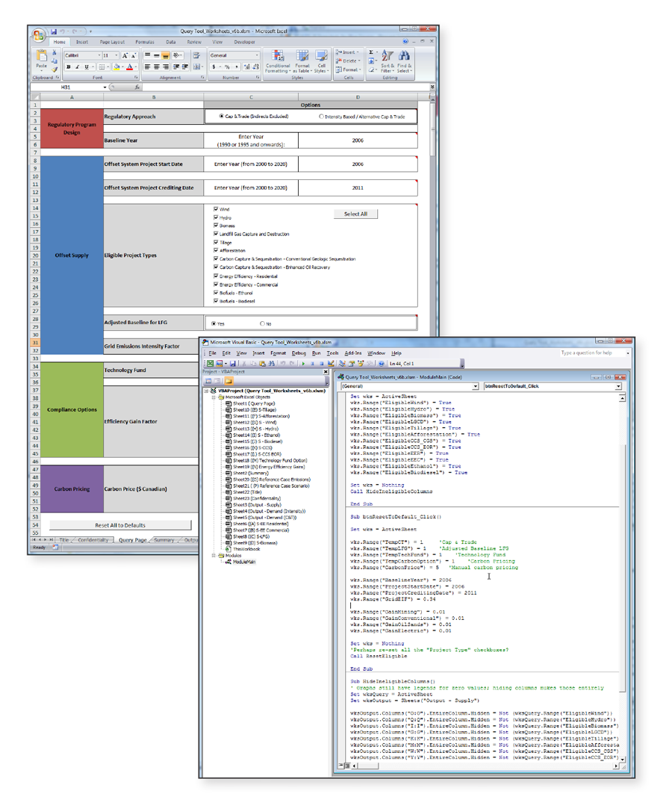Open Debug menu in Visual Basic editor

(299, 353)
